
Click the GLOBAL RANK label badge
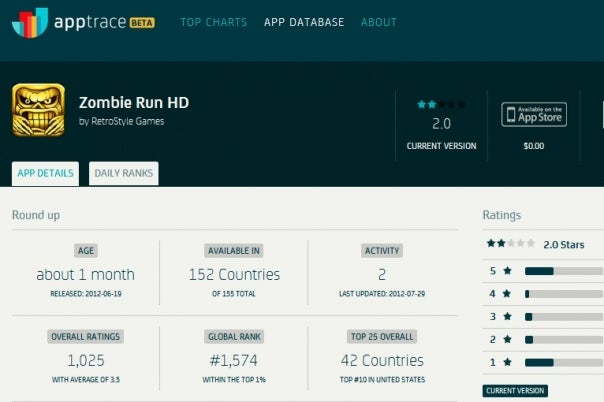[x=234, y=337]
